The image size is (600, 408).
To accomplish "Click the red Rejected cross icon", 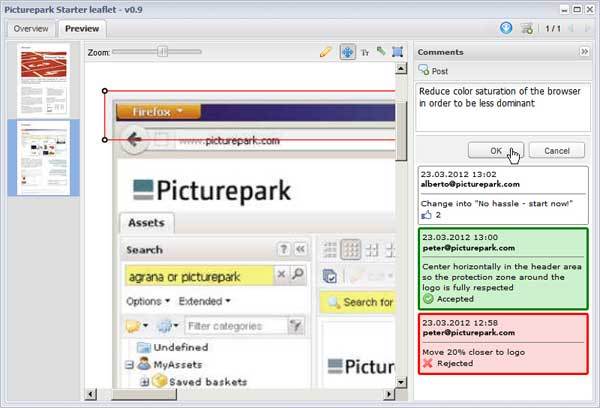I will 428,363.
